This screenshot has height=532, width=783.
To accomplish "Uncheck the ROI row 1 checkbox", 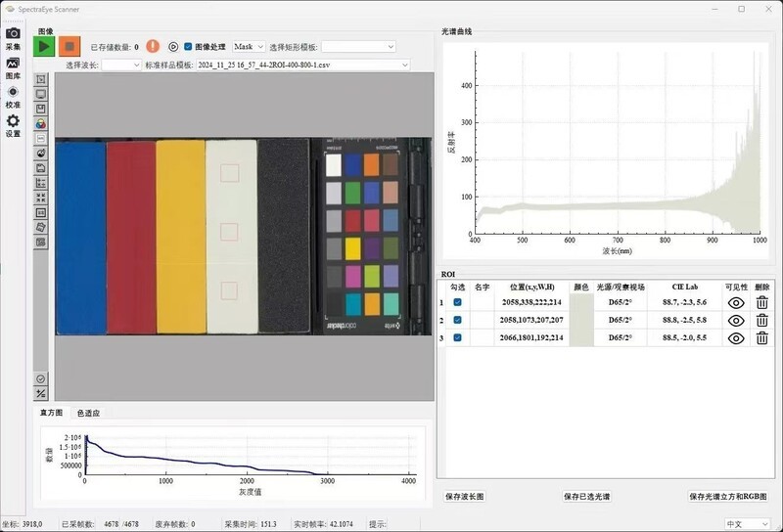I will (x=457, y=302).
